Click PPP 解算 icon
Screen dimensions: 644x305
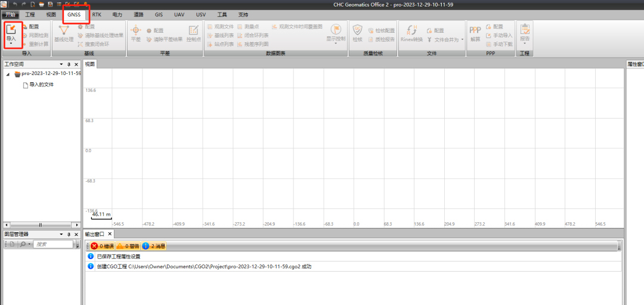point(475,33)
